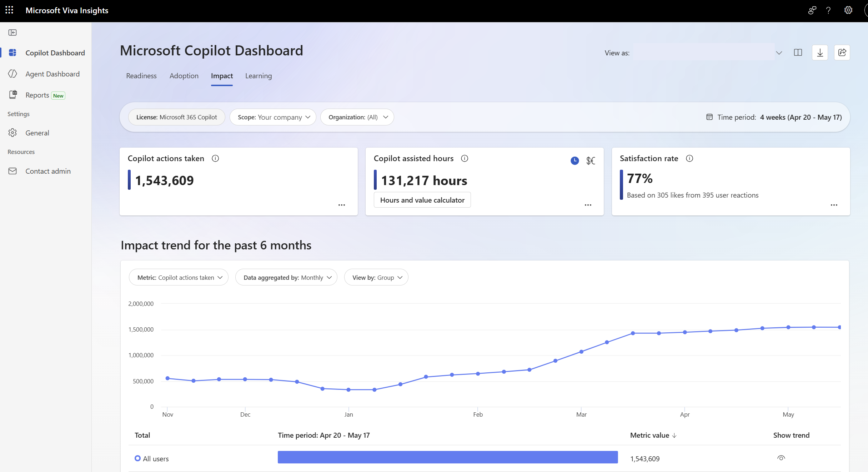Image resolution: width=868 pixels, height=472 pixels.
Task: Collapse the left navigation pane
Action: [x=12, y=33]
